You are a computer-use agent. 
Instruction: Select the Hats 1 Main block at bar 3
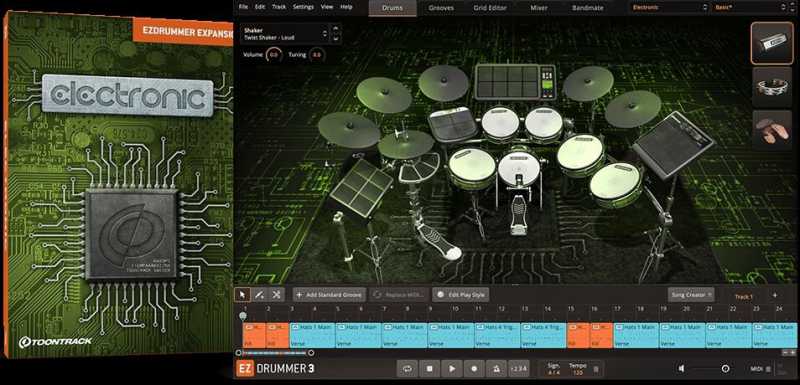click(312, 335)
